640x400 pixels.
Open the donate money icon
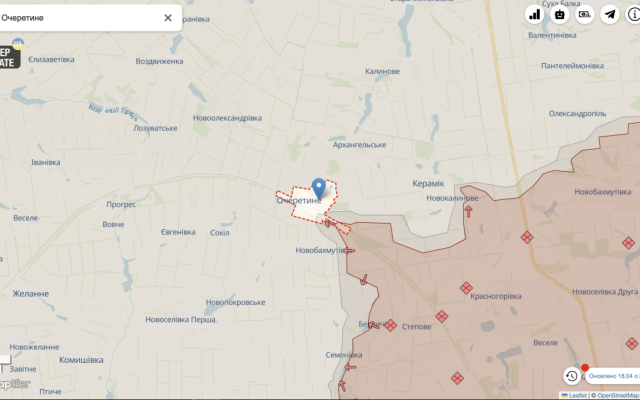(x=585, y=14)
